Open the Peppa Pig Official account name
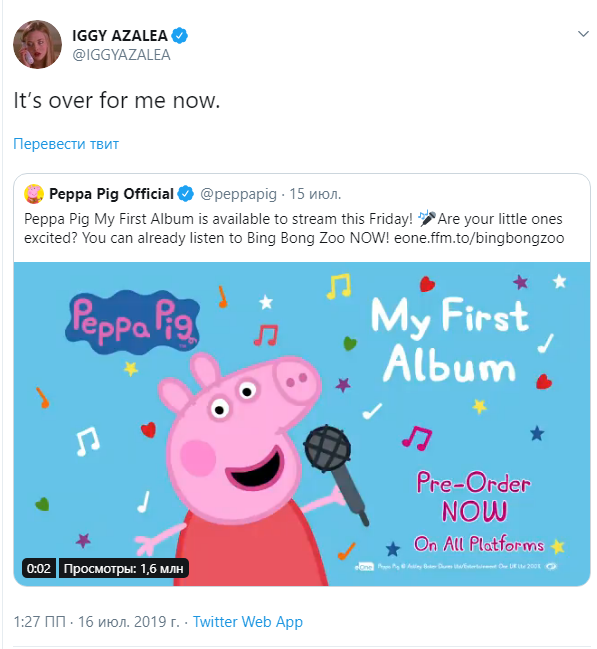 click(111, 194)
